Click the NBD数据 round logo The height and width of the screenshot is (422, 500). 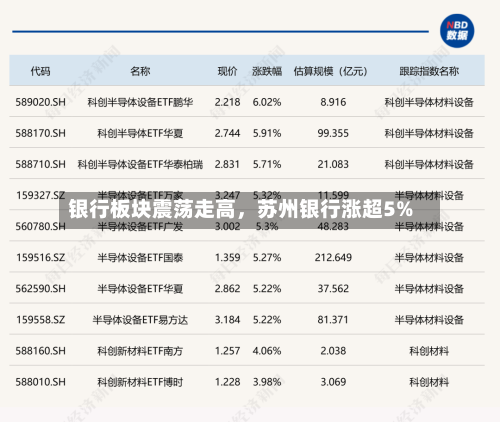tap(457, 31)
